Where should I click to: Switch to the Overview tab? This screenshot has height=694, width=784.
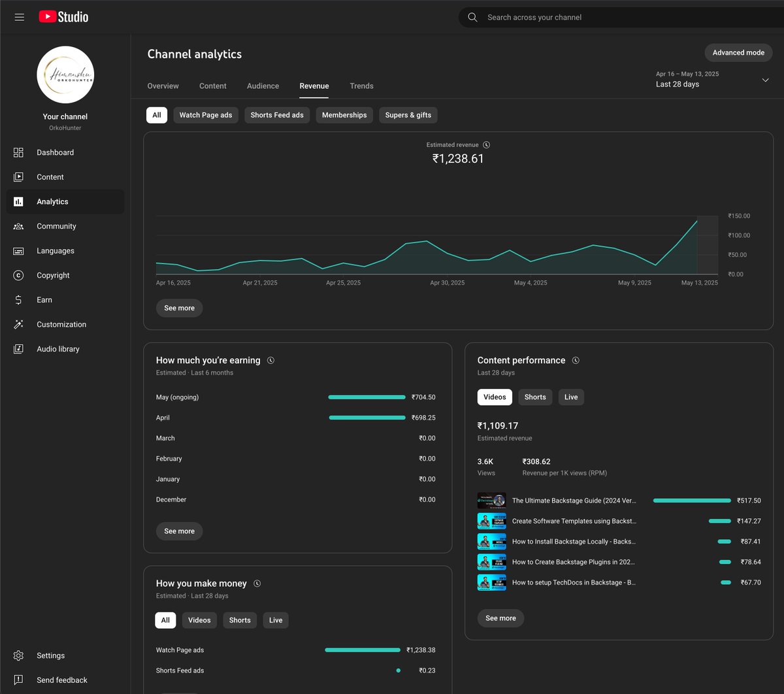point(163,86)
